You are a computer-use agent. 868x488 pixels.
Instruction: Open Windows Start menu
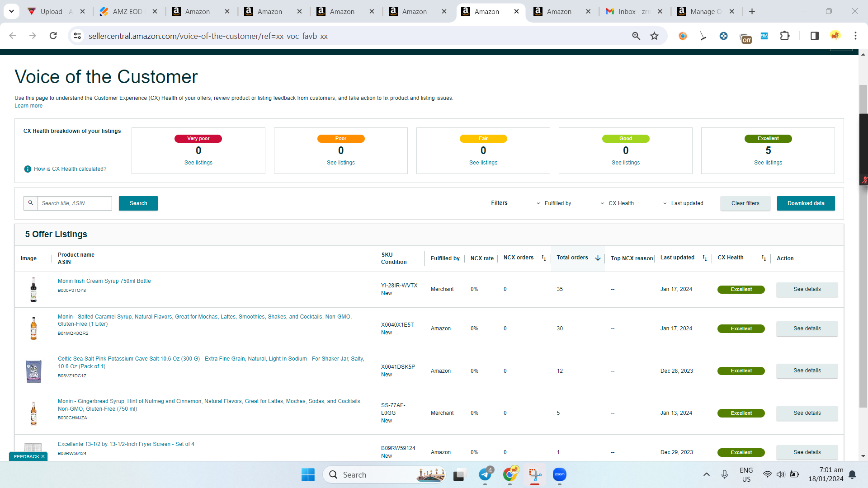tap(308, 474)
